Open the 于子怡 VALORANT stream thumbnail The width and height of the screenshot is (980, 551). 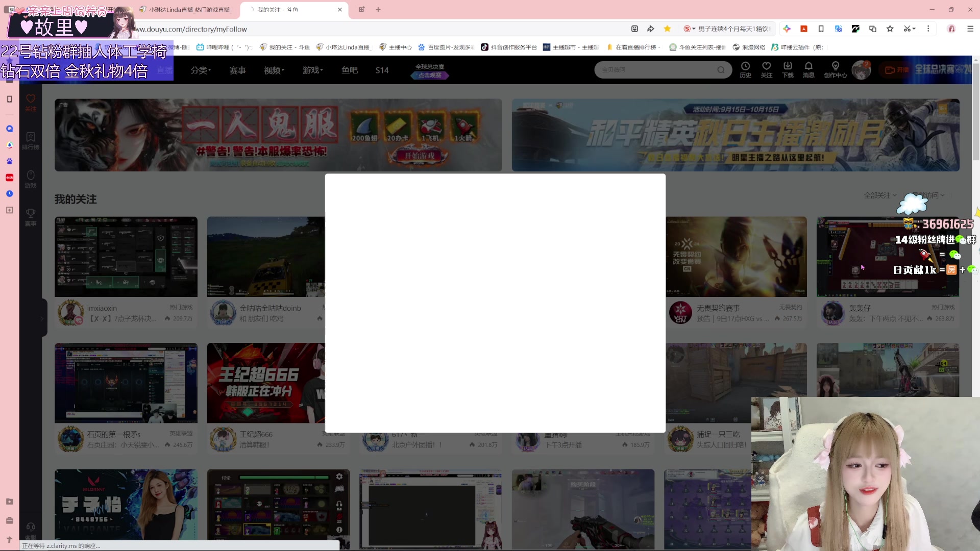pos(126,505)
